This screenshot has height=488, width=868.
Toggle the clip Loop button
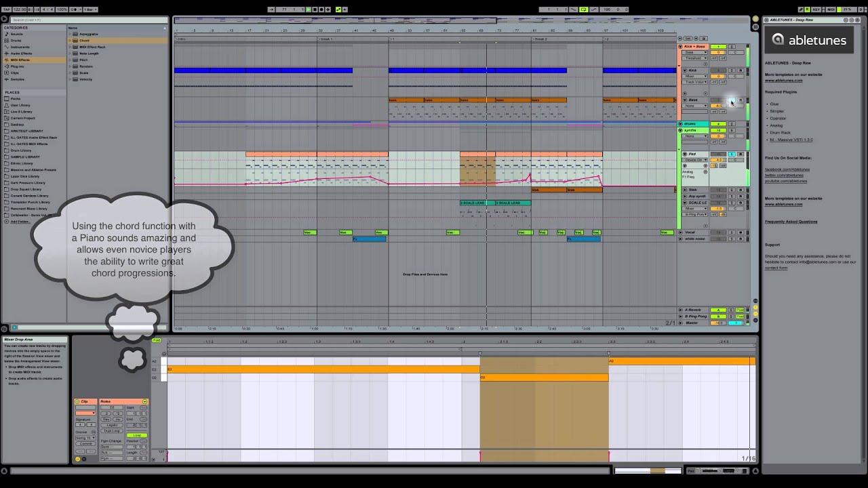[137, 435]
